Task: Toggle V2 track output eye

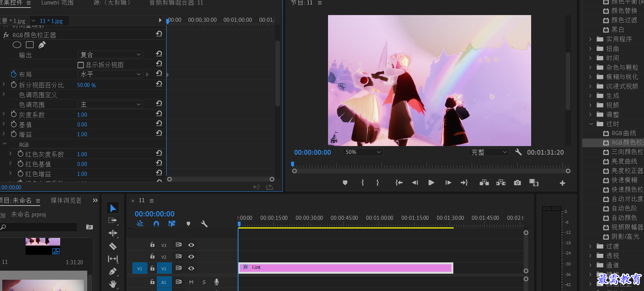Action: pos(191,257)
